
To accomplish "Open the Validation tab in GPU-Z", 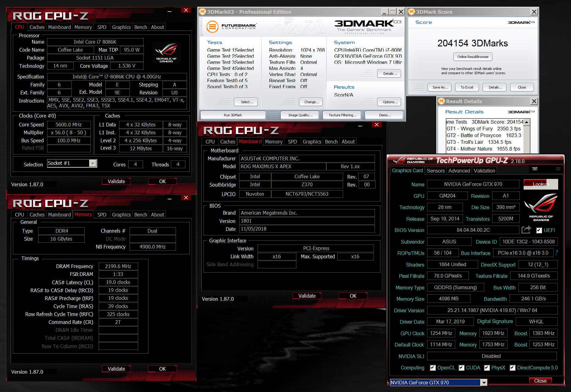I will [484, 171].
